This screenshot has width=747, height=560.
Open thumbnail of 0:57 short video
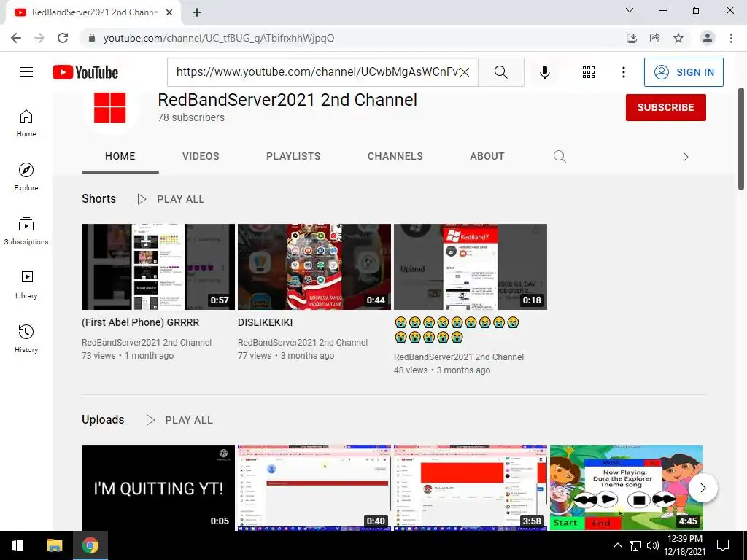[158, 267]
